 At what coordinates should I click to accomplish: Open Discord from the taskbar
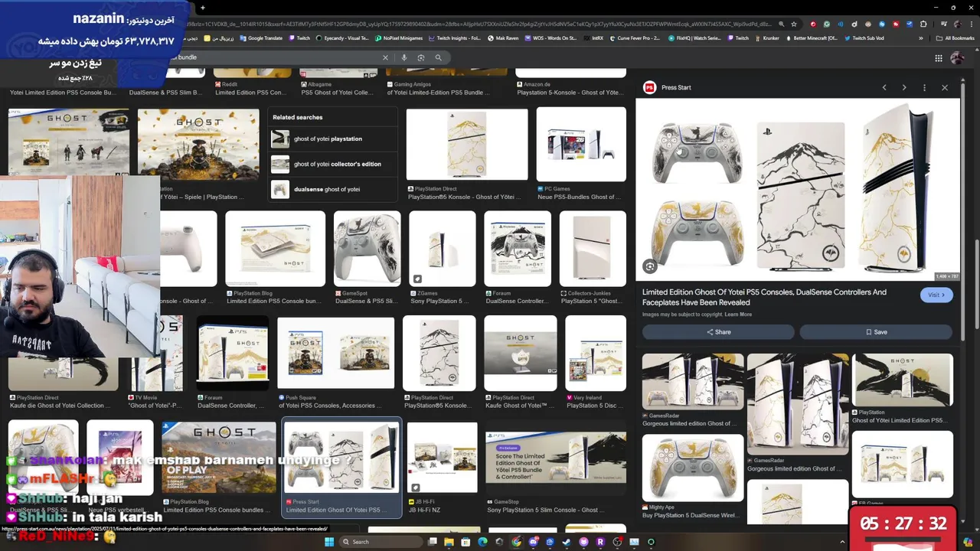(533, 542)
